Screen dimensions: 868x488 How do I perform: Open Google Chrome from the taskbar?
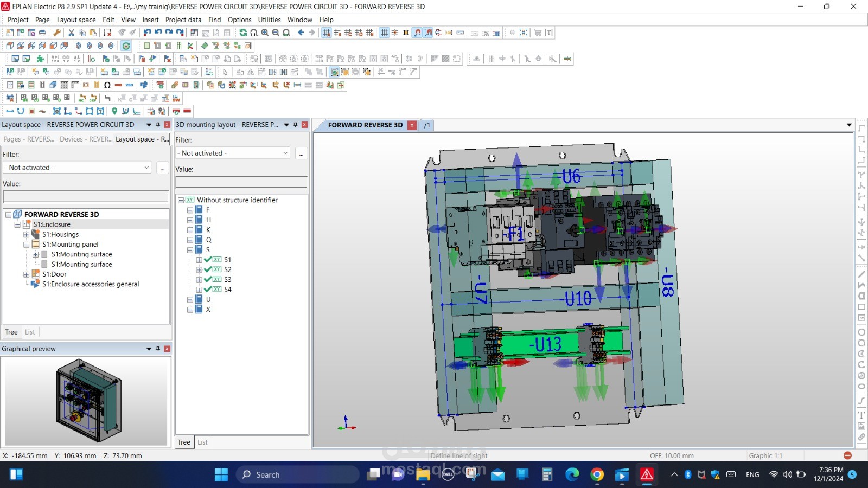pyautogui.click(x=597, y=475)
